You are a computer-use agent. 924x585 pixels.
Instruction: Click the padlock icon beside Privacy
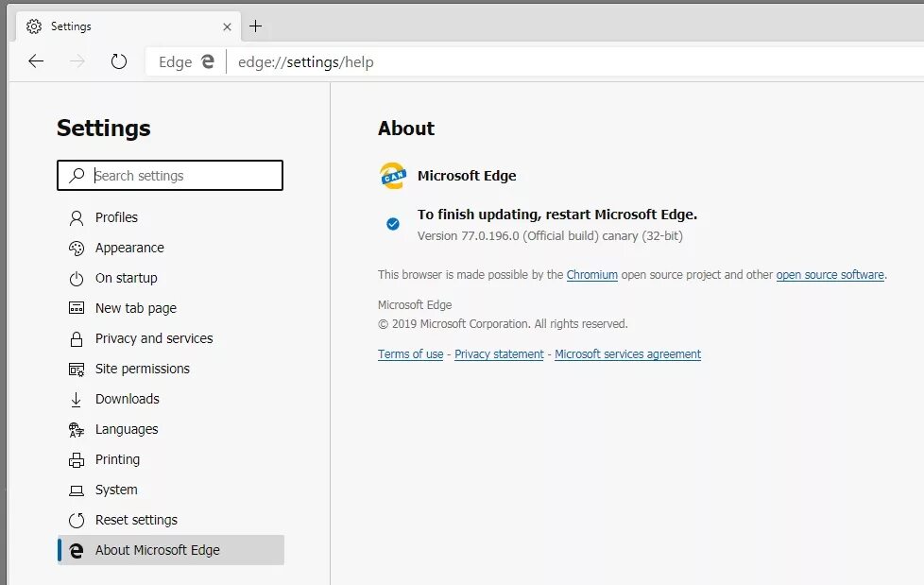pyautogui.click(x=77, y=339)
